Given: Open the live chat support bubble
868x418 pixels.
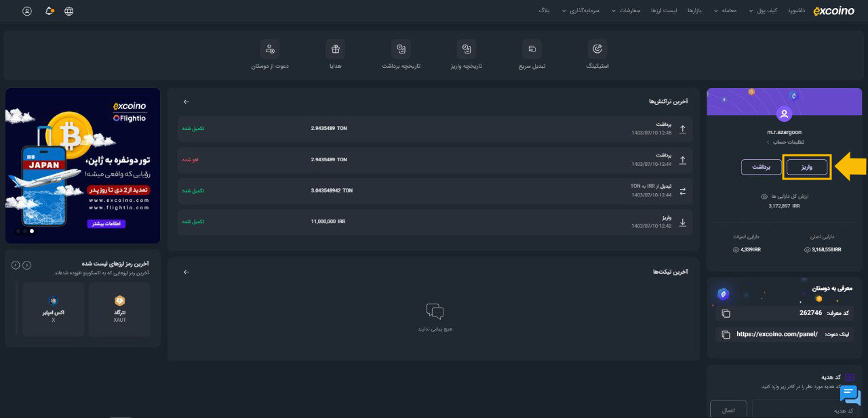Looking at the screenshot, I should pyautogui.click(x=850, y=395).
